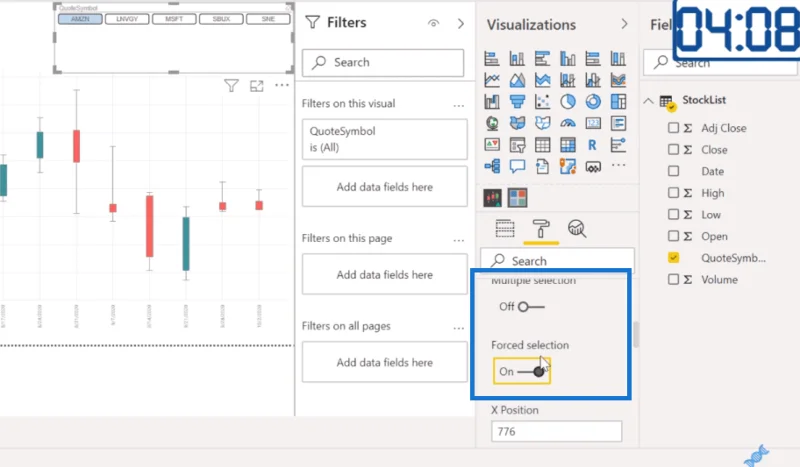Select the Matrix visual

[567, 145]
